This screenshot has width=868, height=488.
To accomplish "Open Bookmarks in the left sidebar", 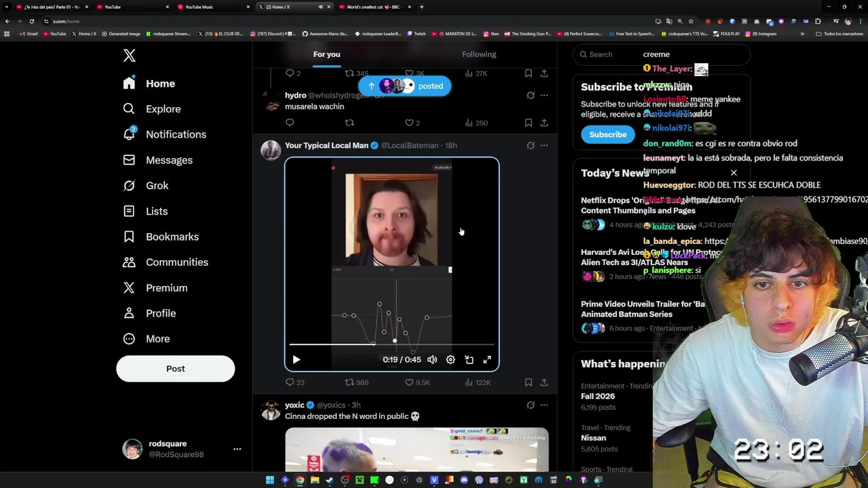I will click(x=161, y=237).
